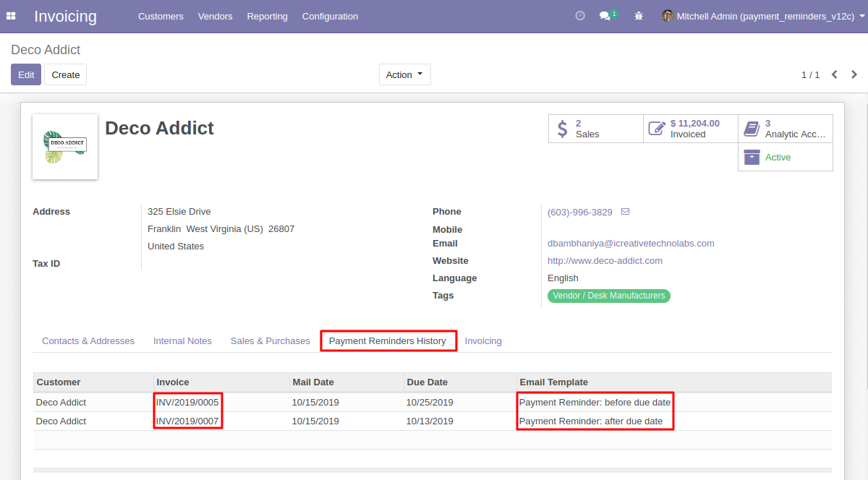Open the Sales smart button dollar icon

click(563, 128)
